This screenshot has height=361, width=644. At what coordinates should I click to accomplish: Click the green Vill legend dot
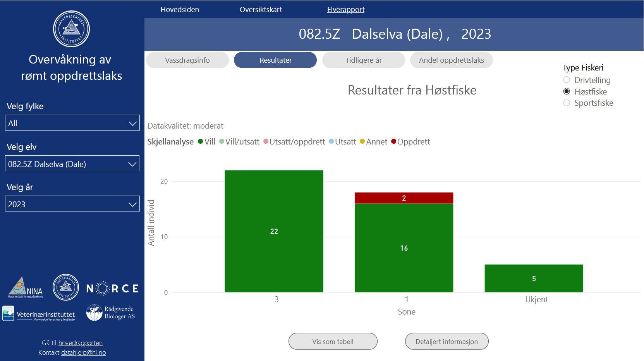tap(200, 142)
